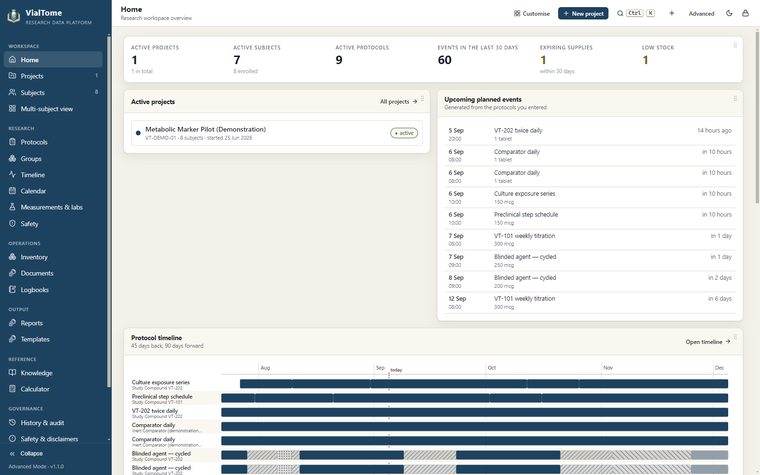Image resolution: width=760 pixels, height=475 pixels.
Task: Click the Measurements & labs flask icon
Action: click(13, 207)
